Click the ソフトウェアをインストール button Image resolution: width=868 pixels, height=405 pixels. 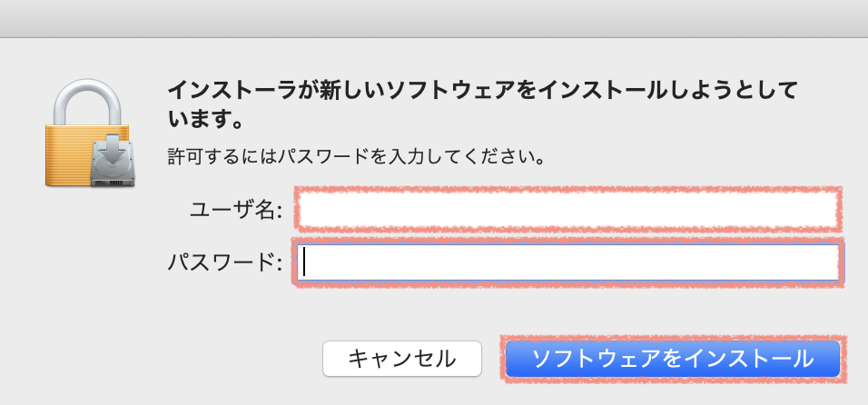673,359
